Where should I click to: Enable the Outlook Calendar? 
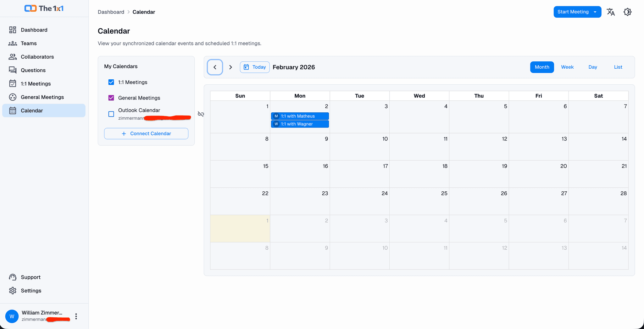point(111,114)
